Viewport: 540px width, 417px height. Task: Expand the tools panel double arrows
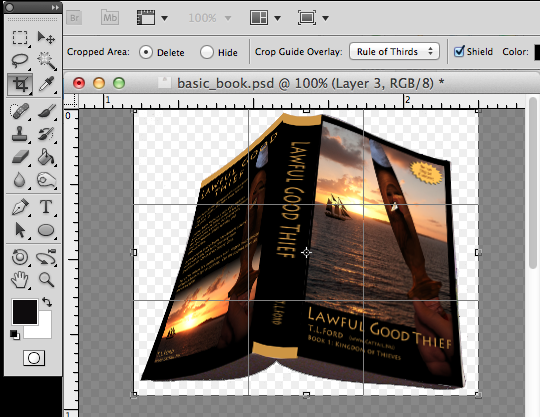pos(55,7)
